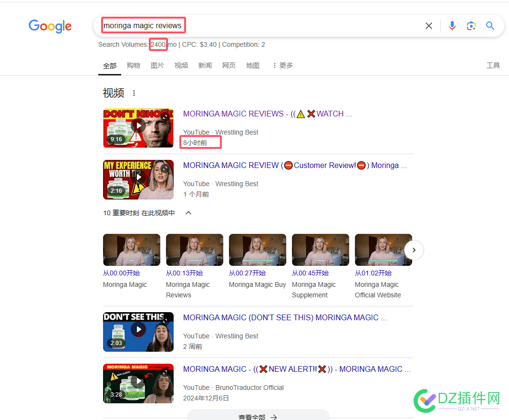This screenshot has height=420, width=509.
Task: Clear the search box with X icon
Action: coord(428,26)
